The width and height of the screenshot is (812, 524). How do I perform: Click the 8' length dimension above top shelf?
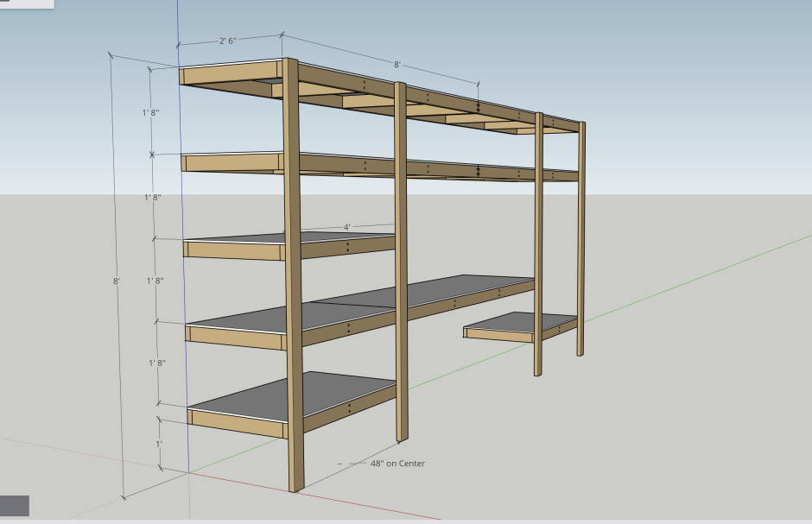[x=396, y=65]
